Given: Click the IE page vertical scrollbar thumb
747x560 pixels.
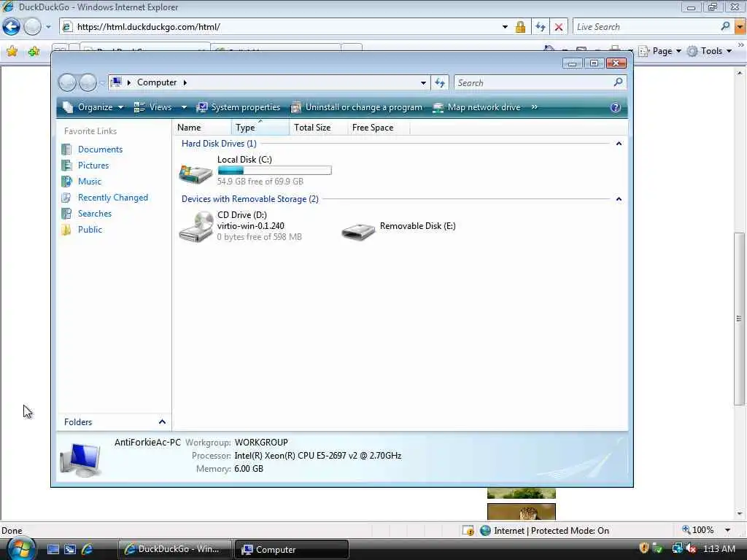Looking at the screenshot, I should point(739,319).
